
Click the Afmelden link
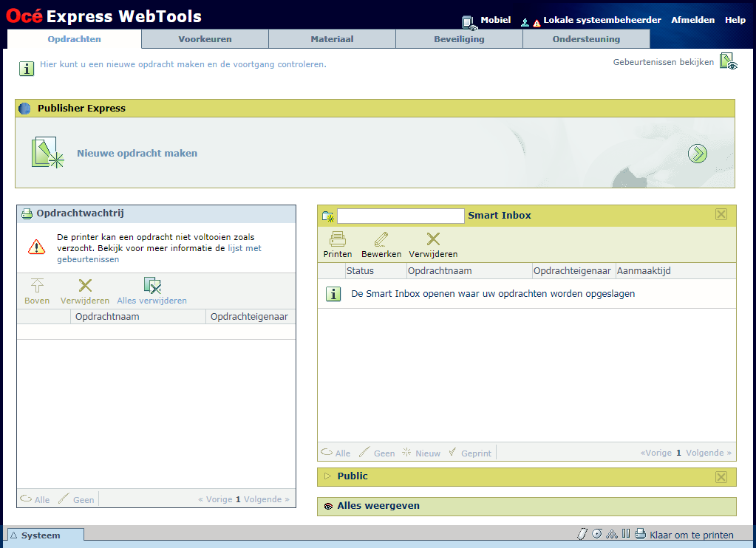coord(693,20)
